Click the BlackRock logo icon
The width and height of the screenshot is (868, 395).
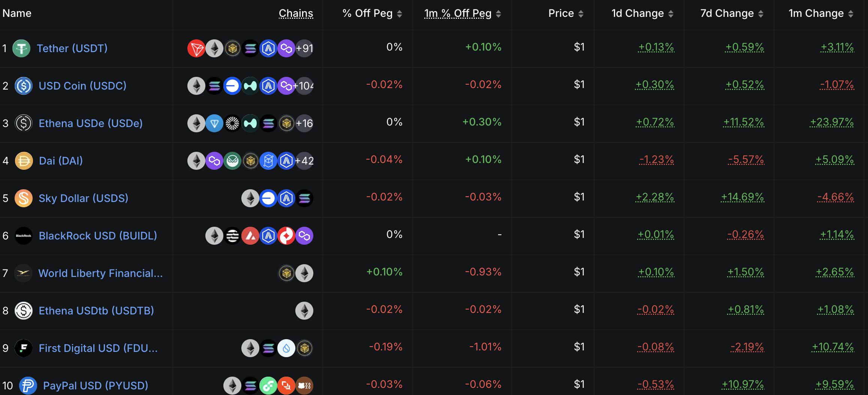(24, 236)
